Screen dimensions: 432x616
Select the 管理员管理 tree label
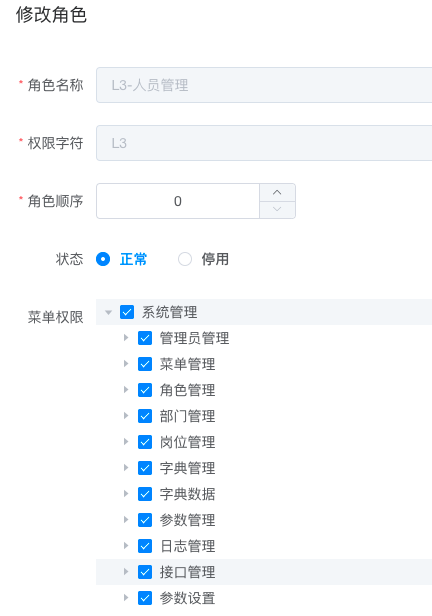coord(194,338)
